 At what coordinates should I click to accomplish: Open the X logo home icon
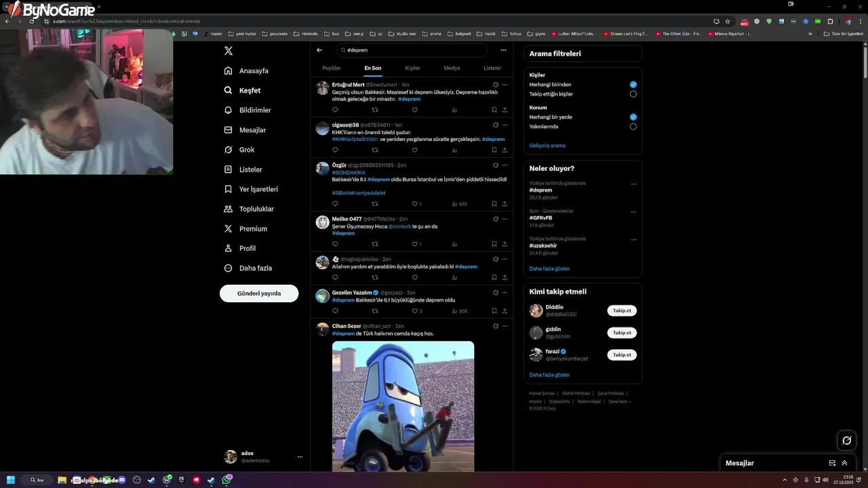229,51
